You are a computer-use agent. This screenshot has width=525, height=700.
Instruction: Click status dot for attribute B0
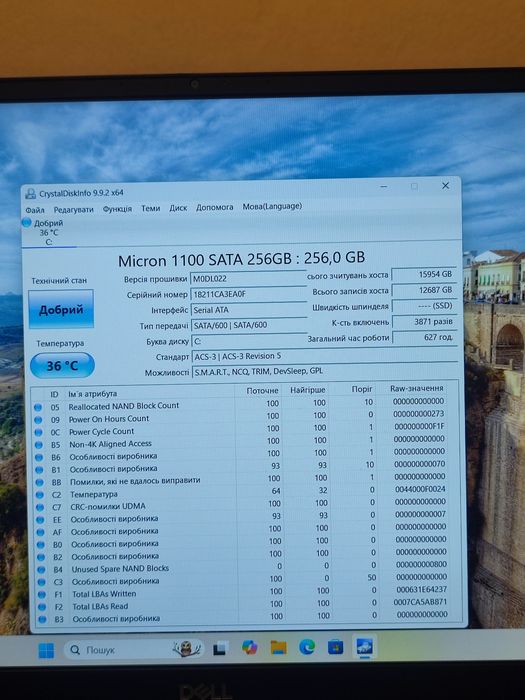point(41,545)
